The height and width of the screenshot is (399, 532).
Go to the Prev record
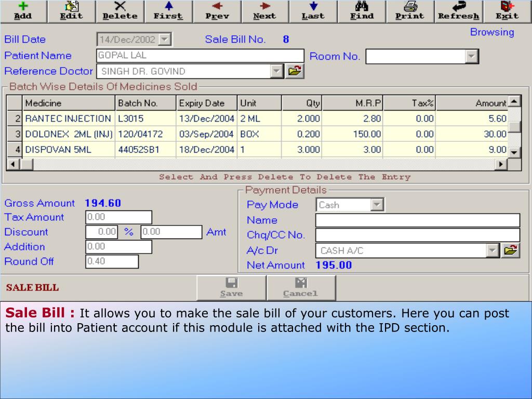217,11
